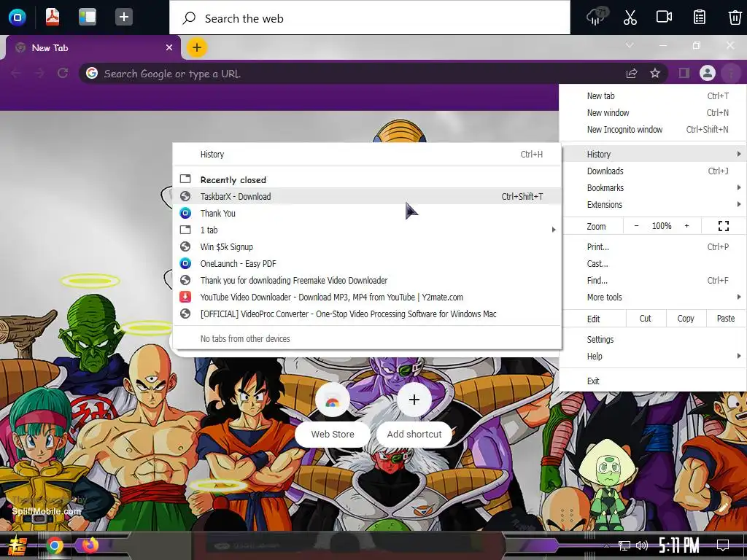Expand the 1 tab closed window entry
This screenshot has width=747, height=560.
(367, 230)
